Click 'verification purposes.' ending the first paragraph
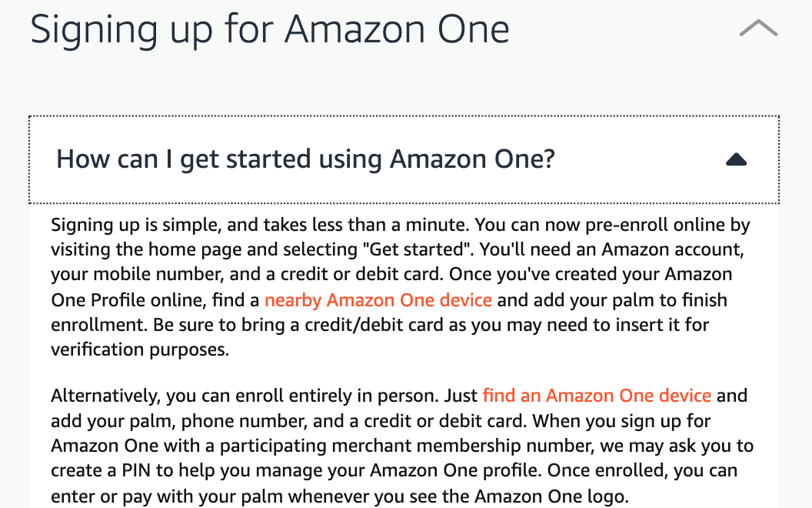This screenshot has height=508, width=812. tap(140, 350)
